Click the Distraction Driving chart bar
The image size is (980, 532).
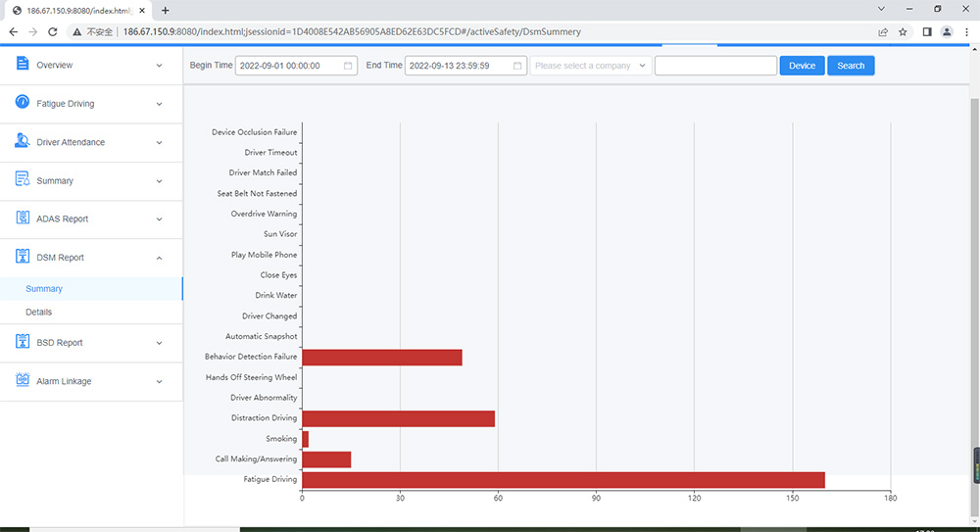(x=398, y=418)
